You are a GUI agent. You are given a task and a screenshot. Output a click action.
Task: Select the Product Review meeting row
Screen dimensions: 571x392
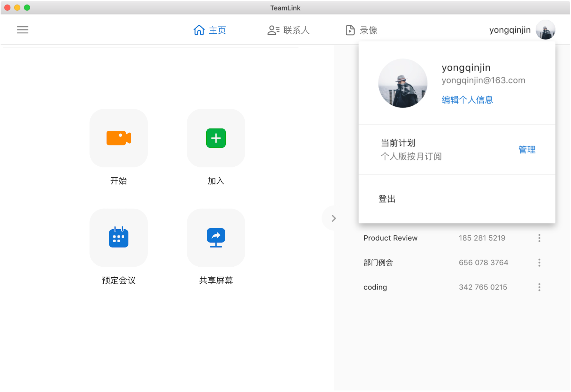point(390,238)
